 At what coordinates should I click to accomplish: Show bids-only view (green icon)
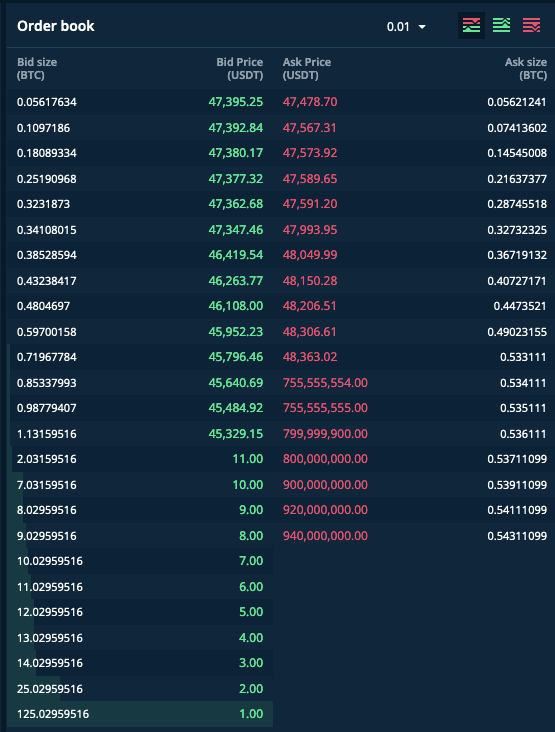(501, 26)
